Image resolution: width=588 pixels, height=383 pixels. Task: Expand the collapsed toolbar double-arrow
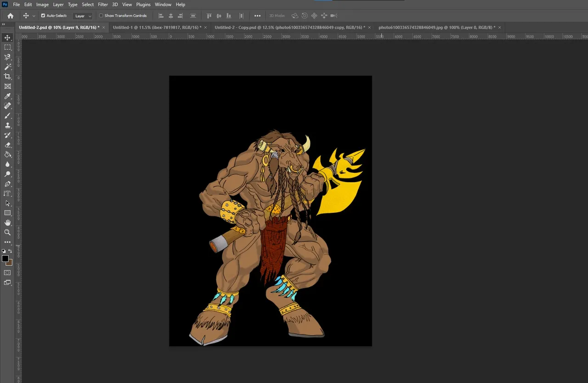point(3,24)
